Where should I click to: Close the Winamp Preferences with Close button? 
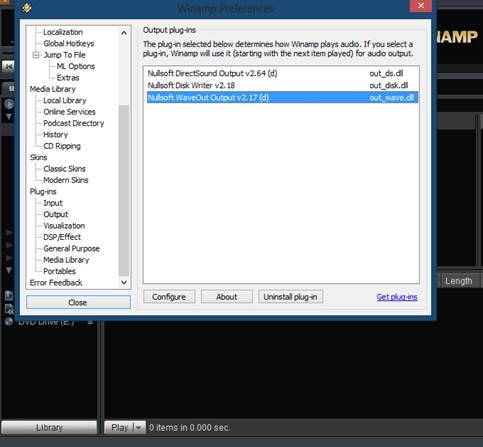pos(78,302)
